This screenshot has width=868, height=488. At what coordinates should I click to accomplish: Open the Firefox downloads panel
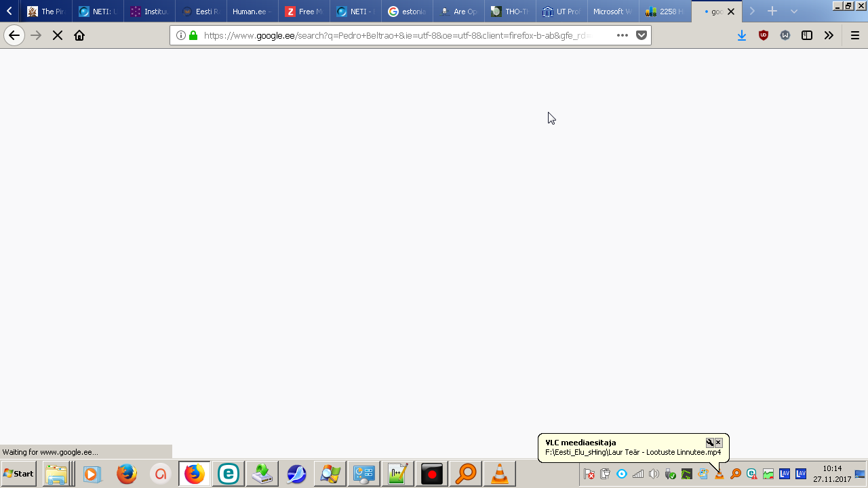(742, 36)
